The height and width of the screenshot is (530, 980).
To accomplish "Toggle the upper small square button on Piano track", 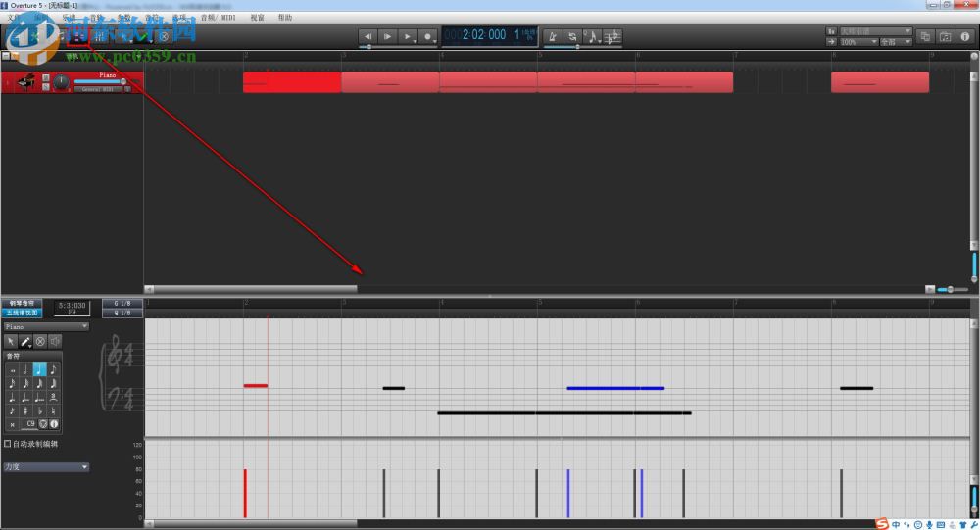I will click(46, 77).
